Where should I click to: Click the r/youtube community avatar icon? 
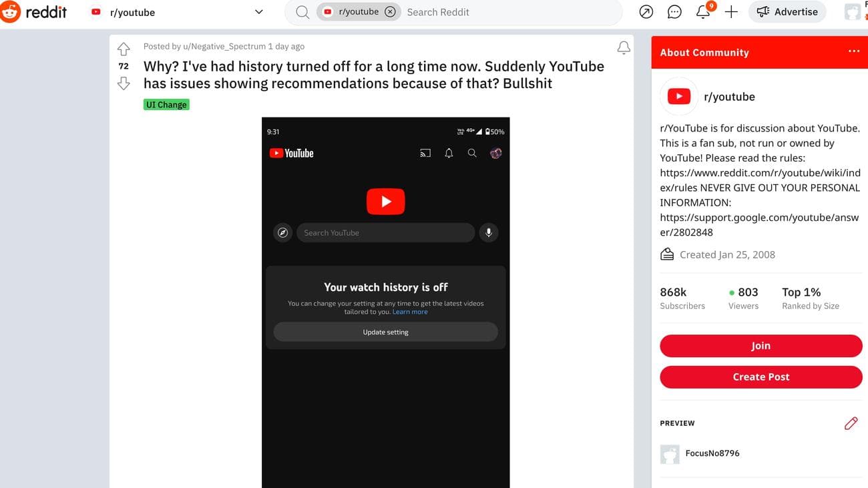tap(678, 96)
